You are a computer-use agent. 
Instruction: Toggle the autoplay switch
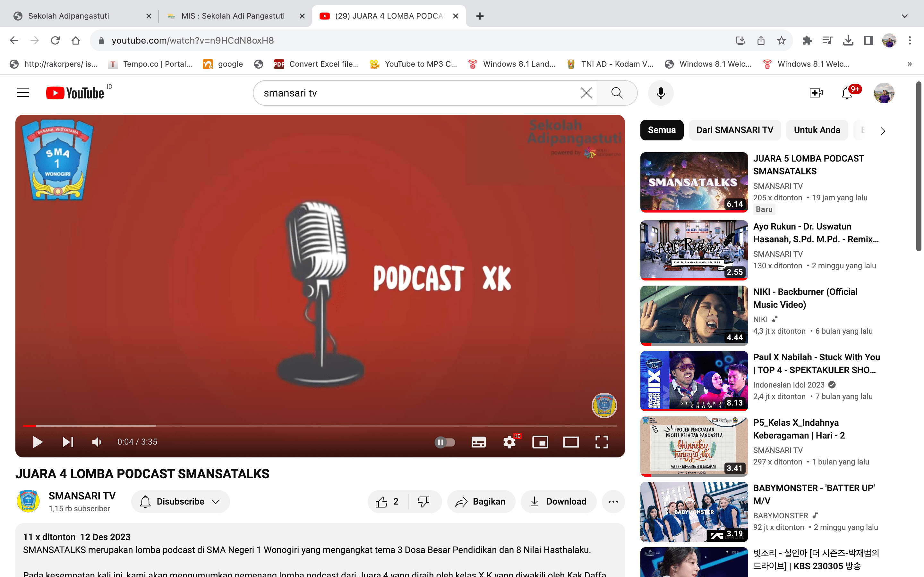[x=445, y=442]
